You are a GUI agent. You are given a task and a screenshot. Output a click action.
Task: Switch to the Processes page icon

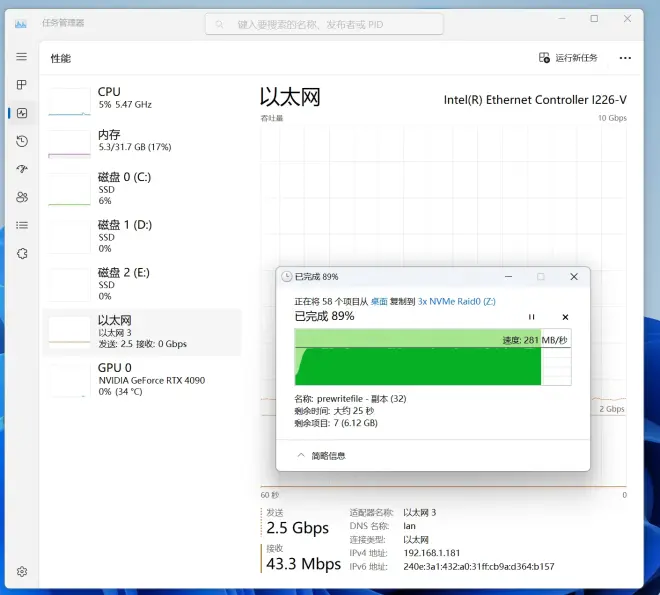[x=21, y=85]
